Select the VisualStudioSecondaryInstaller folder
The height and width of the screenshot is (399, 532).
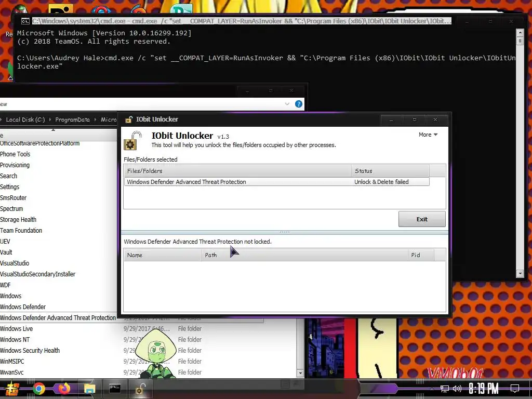click(37, 274)
